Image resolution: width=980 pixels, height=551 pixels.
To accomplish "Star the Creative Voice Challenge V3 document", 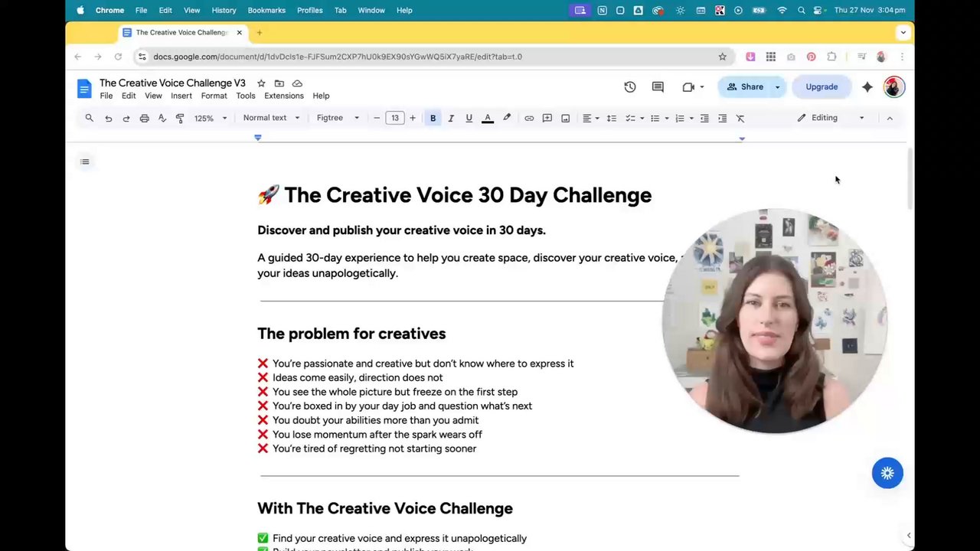I will 261,83.
